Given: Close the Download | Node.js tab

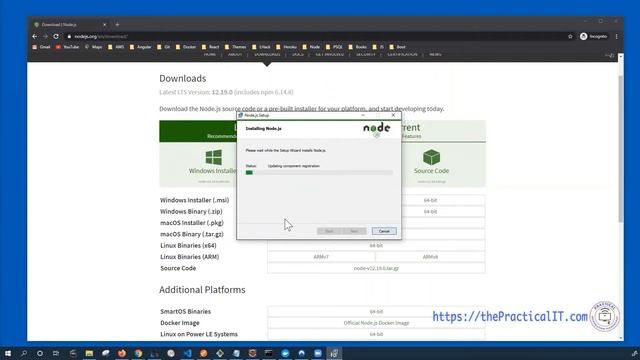Looking at the screenshot, I should (104, 24).
